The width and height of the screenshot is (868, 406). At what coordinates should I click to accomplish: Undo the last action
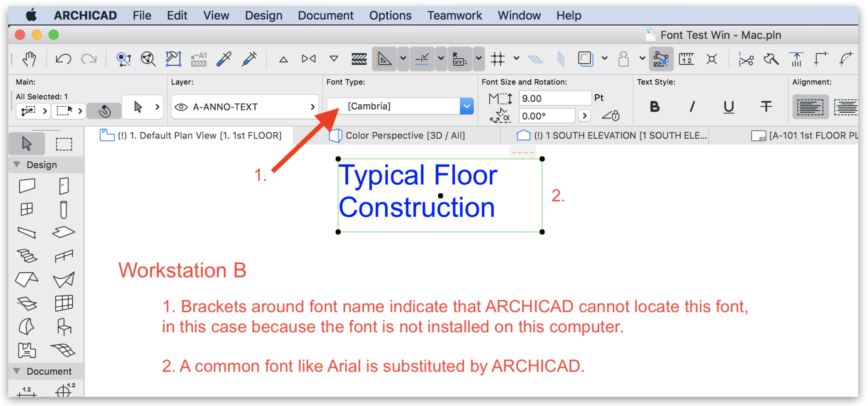pos(63,59)
